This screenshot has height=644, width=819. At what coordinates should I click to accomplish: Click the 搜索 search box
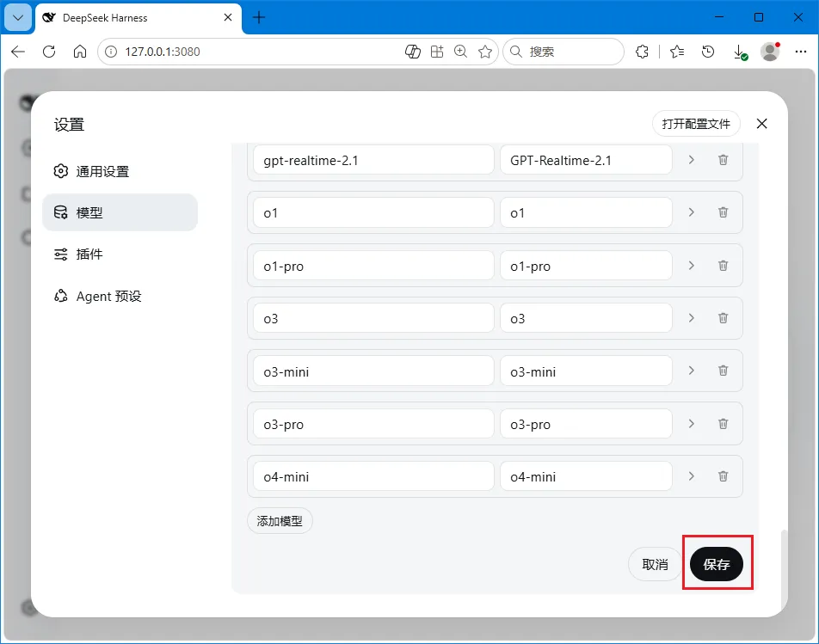pyautogui.click(x=563, y=51)
